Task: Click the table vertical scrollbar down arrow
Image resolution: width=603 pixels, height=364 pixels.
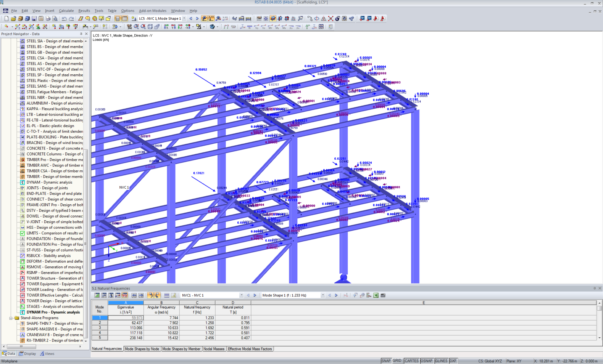Action: coord(600,338)
